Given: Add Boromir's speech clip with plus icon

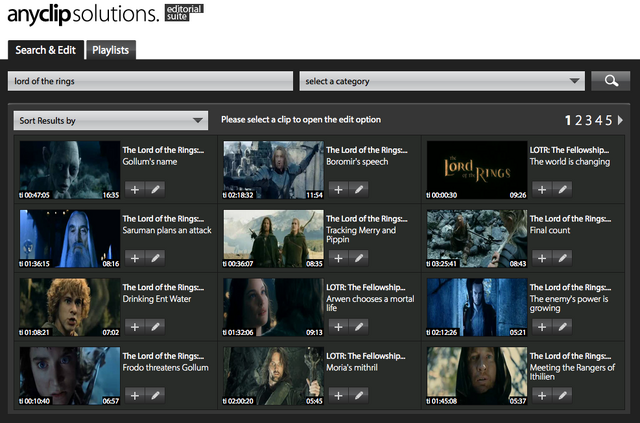Looking at the screenshot, I should 338,189.
